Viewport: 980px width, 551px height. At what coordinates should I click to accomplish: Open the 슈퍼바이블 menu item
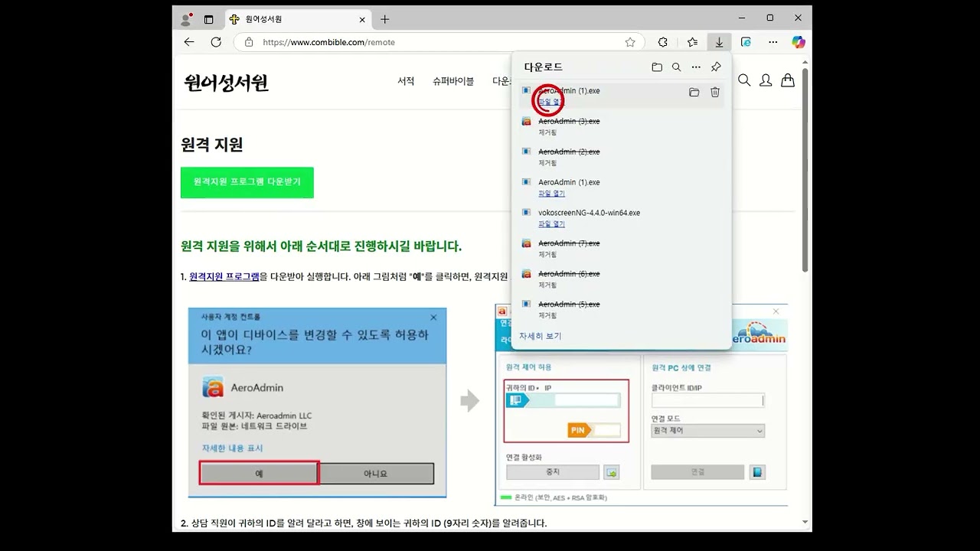coord(453,81)
